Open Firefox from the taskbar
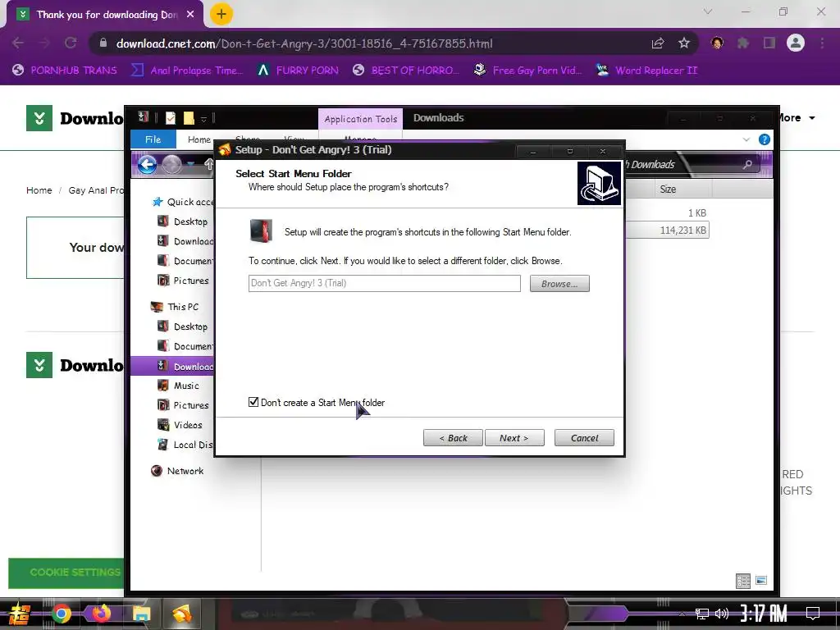The image size is (840, 630). [x=101, y=614]
